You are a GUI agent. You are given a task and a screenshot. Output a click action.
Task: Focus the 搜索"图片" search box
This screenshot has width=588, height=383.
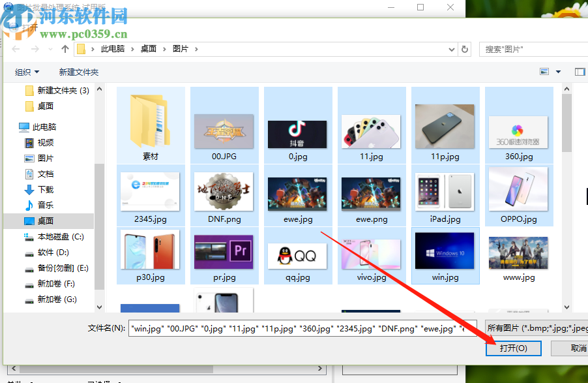tap(533, 49)
